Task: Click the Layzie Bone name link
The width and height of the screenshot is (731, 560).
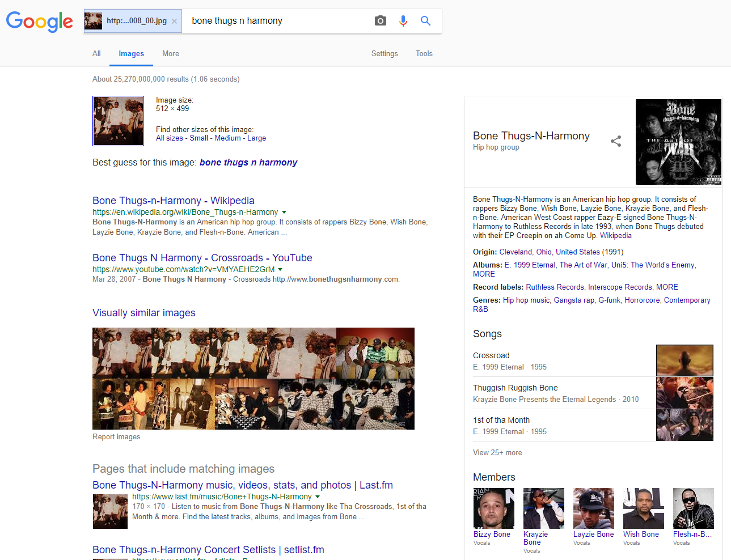Action: tap(593, 534)
